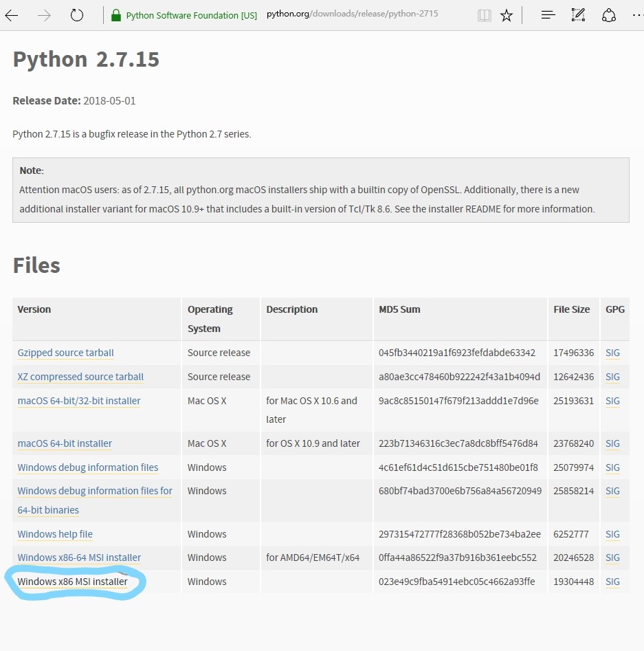Click MD5 sum 9ac8c85150147f679f213addd1e7d96e
The width and height of the screenshot is (644, 651).
click(458, 401)
